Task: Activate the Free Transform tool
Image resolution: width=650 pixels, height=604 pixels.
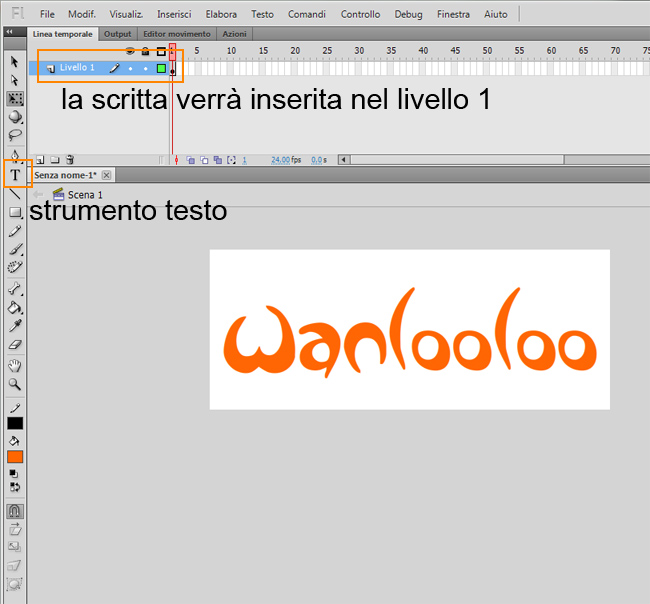Action: point(15,99)
